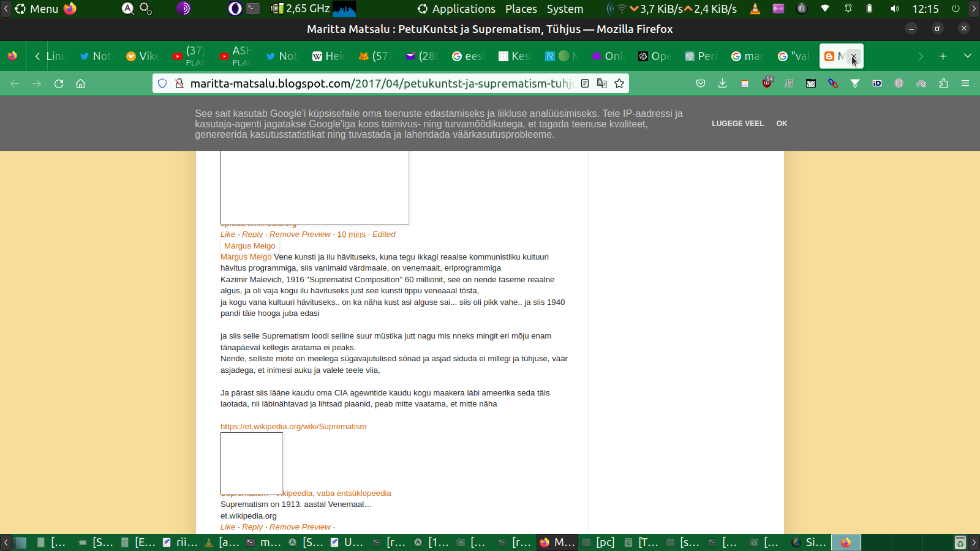Open the et.wikipedia.org Suprematism link
The width and height of the screenshot is (980, 551).
point(293,427)
